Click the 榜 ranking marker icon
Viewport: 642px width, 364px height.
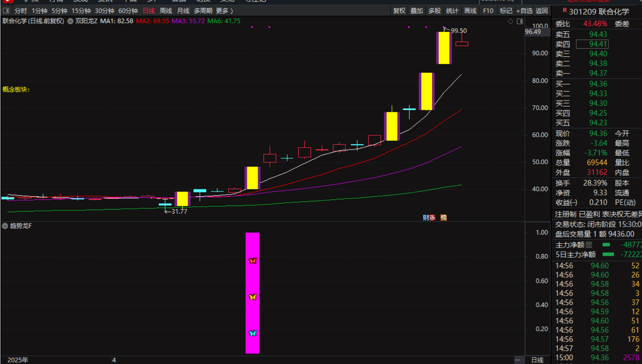click(443, 218)
